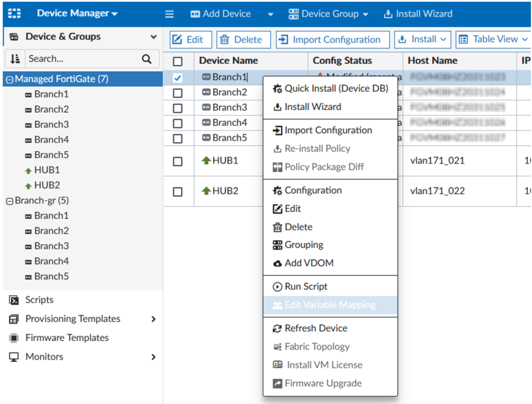Select Refresh Device in context menu
The image size is (532, 404).
(316, 328)
